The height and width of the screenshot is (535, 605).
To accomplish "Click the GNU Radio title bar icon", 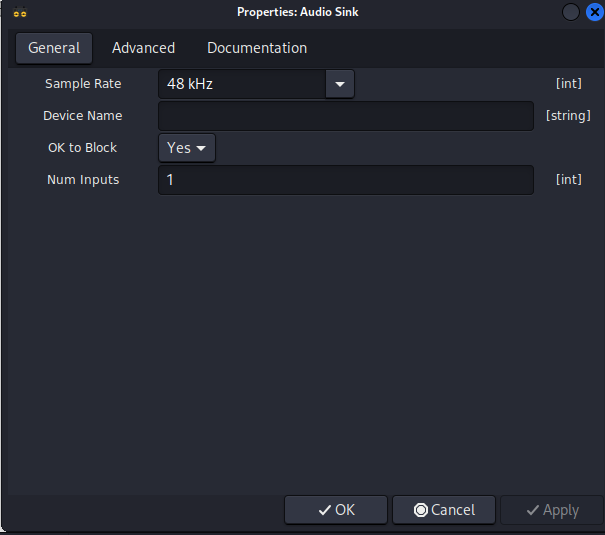I will (20, 12).
